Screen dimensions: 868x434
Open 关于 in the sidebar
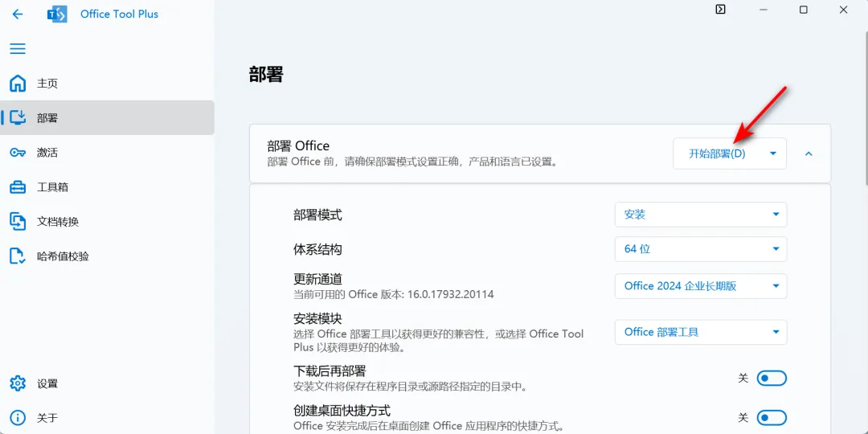tap(108, 417)
